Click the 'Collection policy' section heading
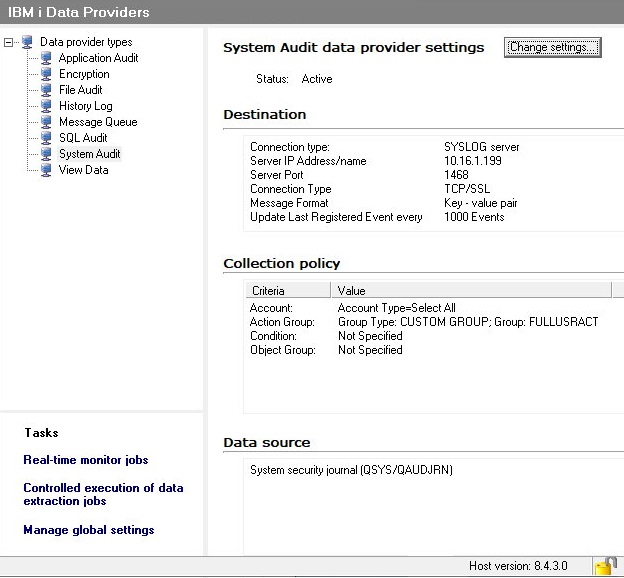 pyautogui.click(x=282, y=264)
